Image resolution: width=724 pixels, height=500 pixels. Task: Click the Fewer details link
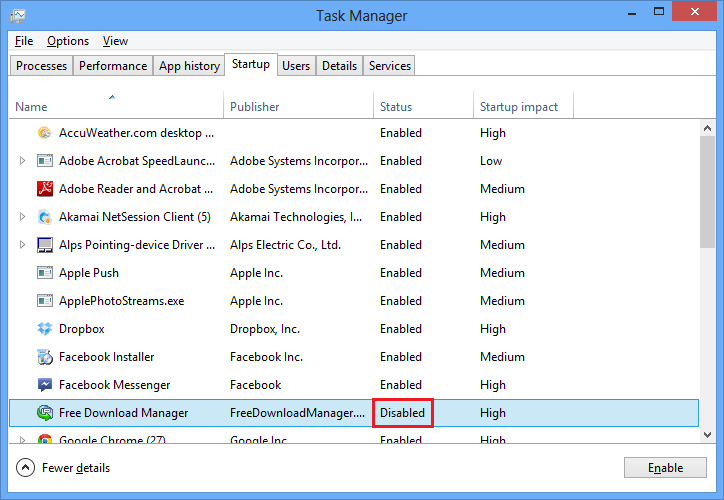click(x=76, y=468)
